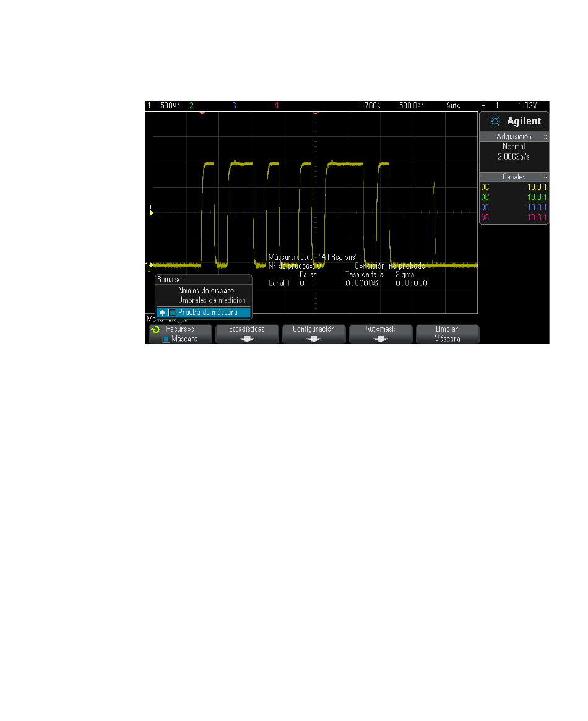Screen dimensions: 588x721
Task: Click the narrow glitch pulse on the waveform
Action: (x=435, y=223)
